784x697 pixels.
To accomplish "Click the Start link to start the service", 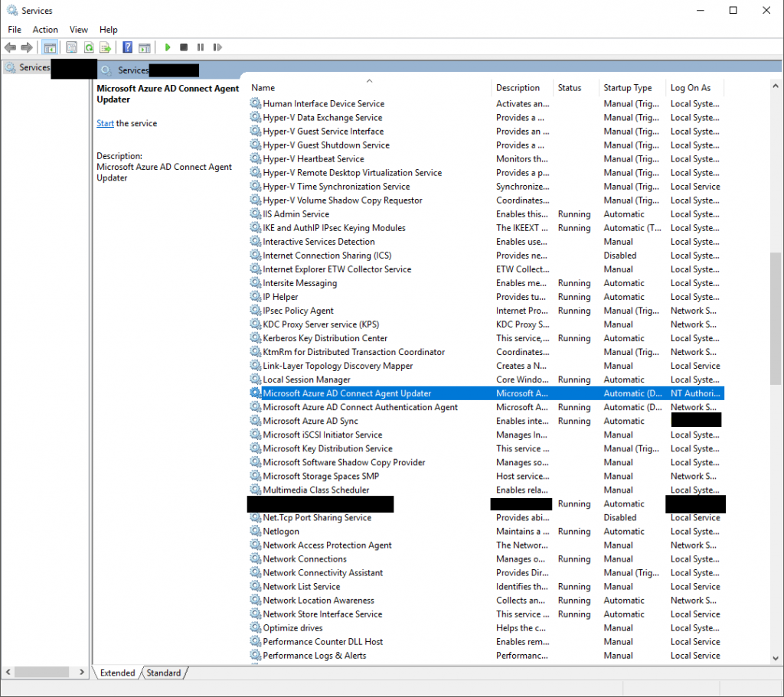I will point(105,123).
